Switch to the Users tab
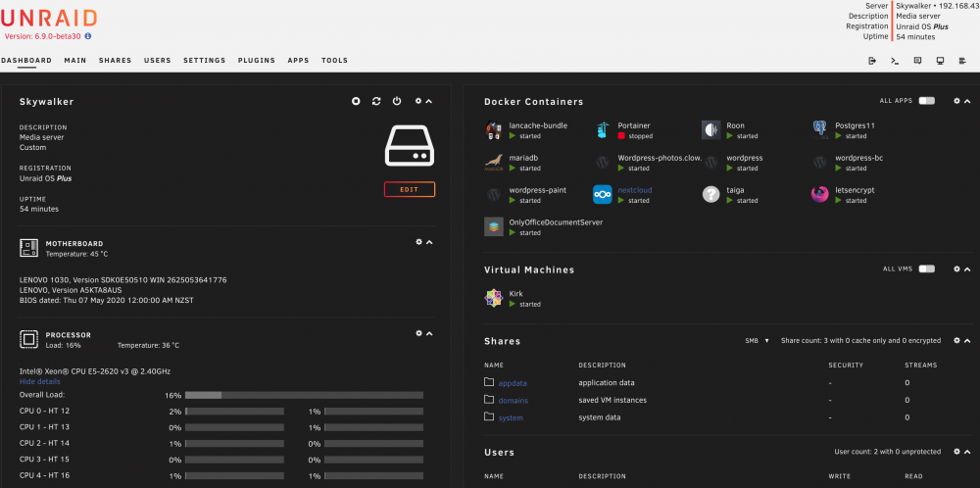This screenshot has height=488, width=980. [x=158, y=61]
